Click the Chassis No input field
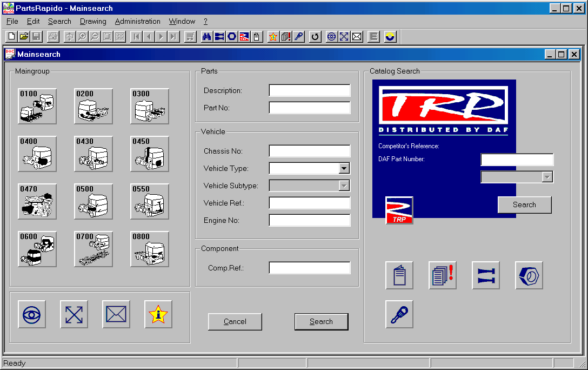 (x=310, y=151)
